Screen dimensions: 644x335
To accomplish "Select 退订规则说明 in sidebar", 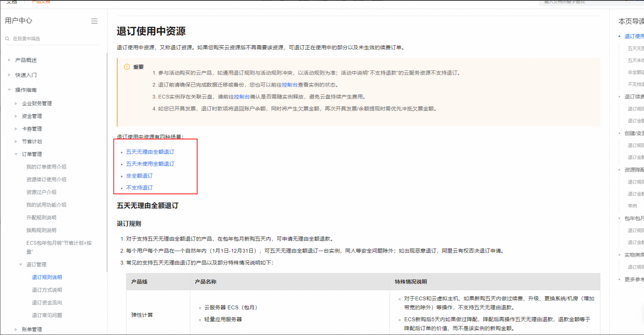I will [47, 277].
